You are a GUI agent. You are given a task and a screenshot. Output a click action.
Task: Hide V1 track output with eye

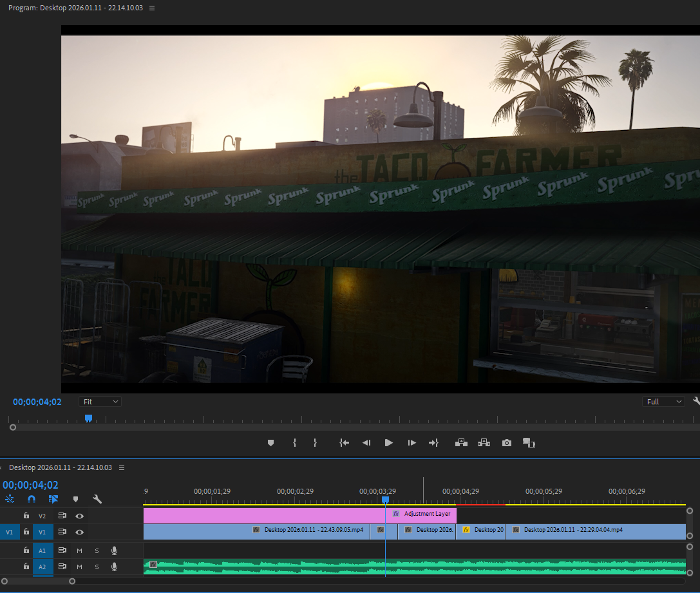tap(79, 532)
